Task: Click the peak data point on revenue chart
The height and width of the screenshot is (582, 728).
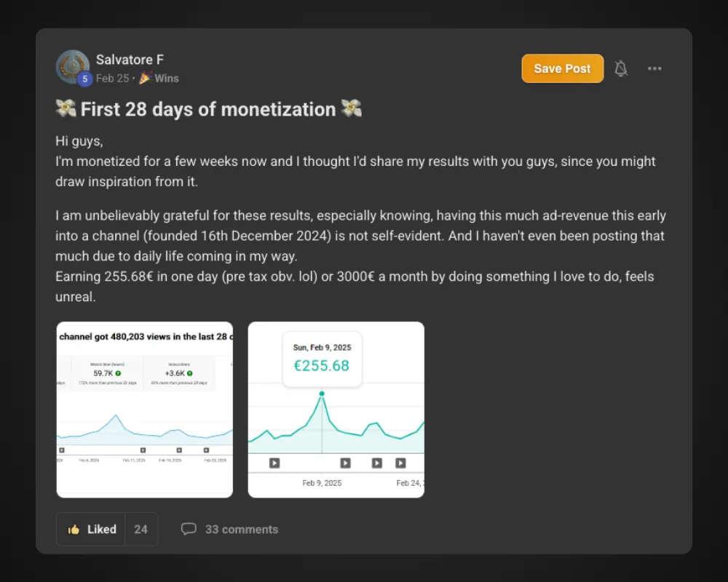Action: coord(321,394)
